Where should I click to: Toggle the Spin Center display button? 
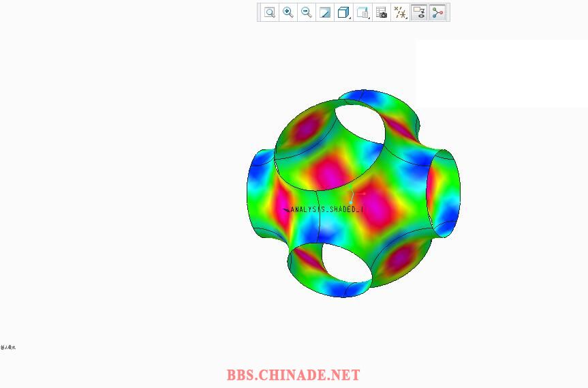[x=437, y=12]
